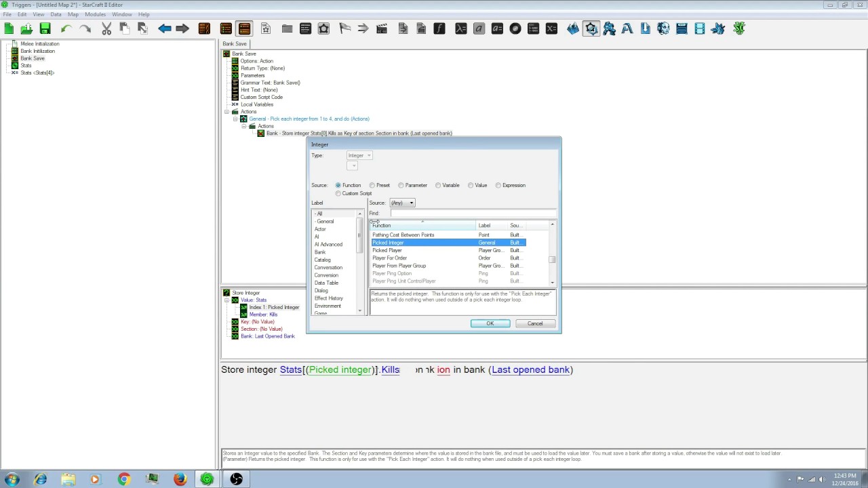Open Chrome from the Windows taskbar
The image size is (868, 488).
(x=123, y=479)
